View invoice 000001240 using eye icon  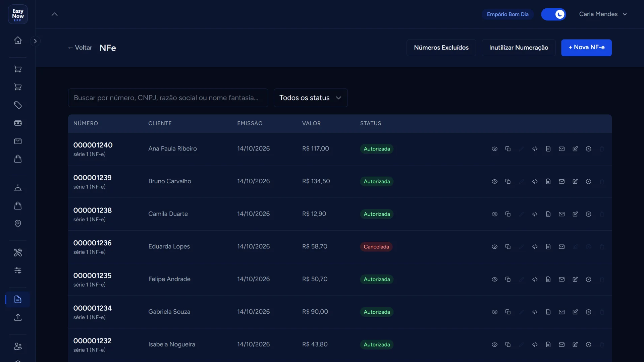pyautogui.click(x=494, y=149)
